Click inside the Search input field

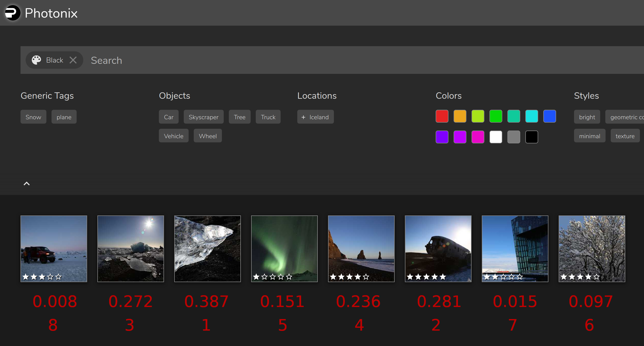point(179,60)
